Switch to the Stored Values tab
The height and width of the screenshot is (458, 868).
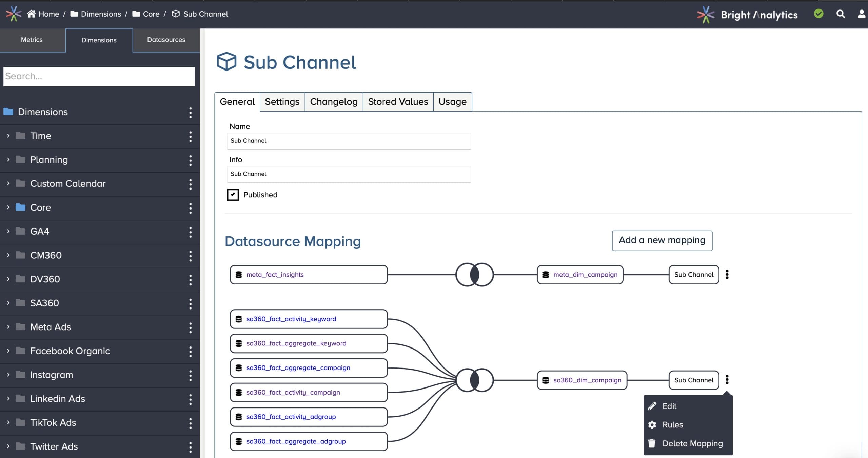(398, 101)
